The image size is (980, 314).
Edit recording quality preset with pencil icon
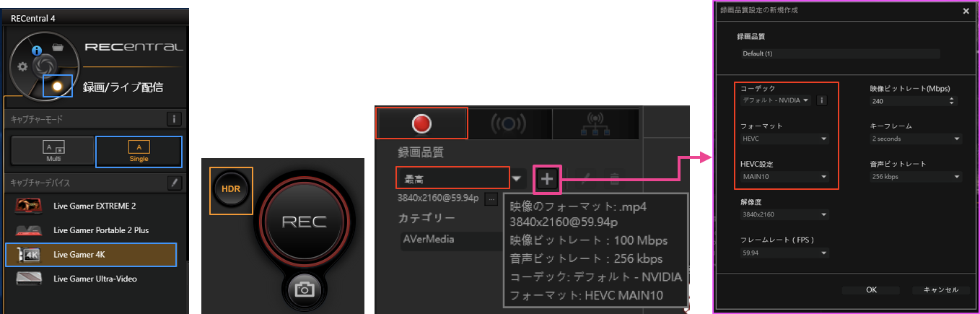[x=587, y=178]
